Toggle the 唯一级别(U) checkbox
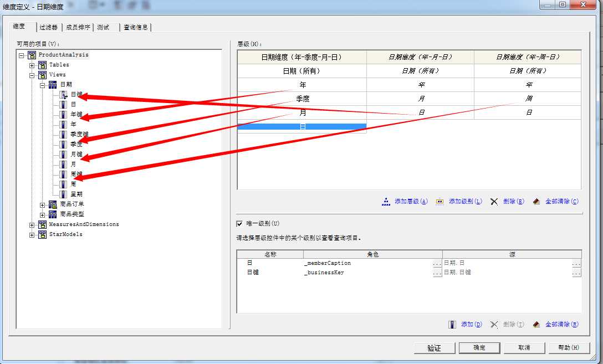 pos(239,224)
